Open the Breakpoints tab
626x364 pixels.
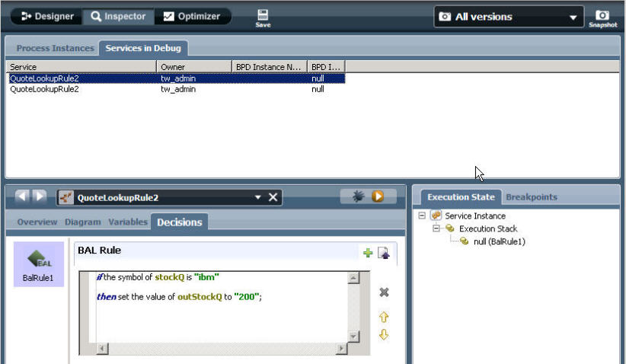point(532,197)
